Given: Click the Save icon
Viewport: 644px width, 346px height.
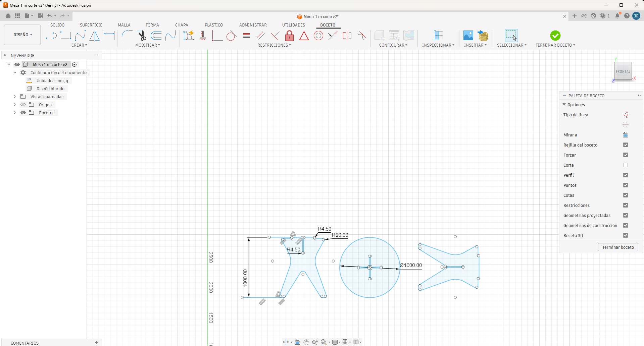Looking at the screenshot, I should point(40,16).
